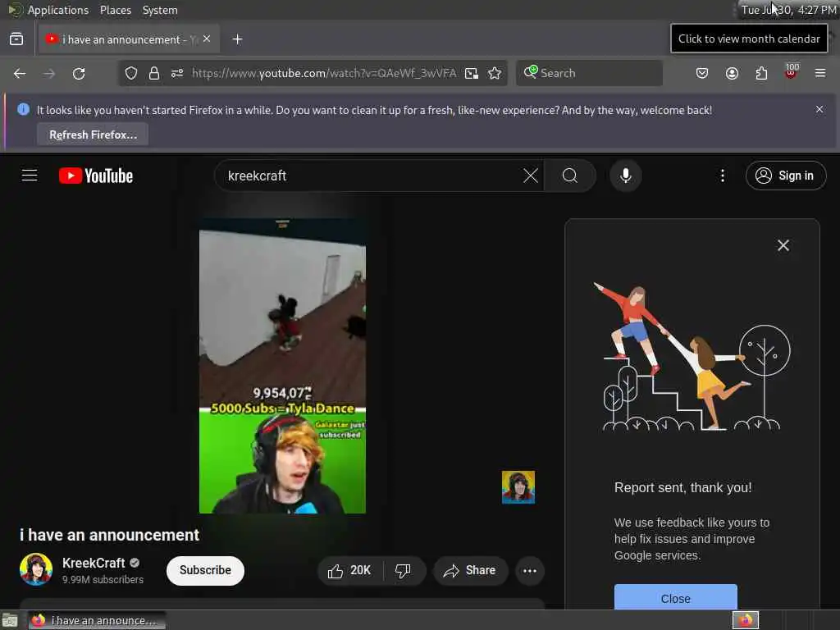Screen dimensions: 840x630
Task: Click the clock to view calendar
Action: [x=788, y=10]
